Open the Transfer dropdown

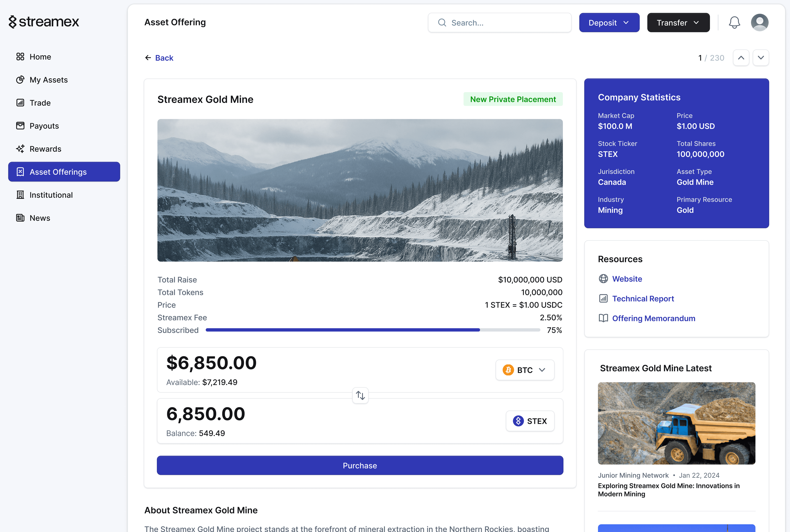[x=678, y=23]
